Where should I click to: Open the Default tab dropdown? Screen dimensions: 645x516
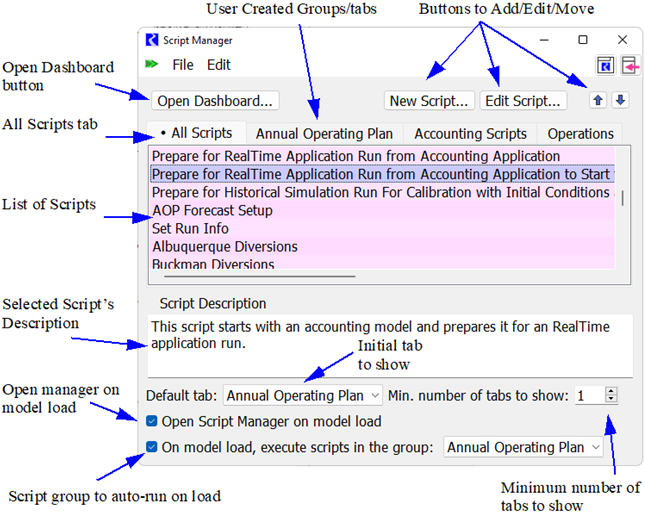click(x=302, y=395)
